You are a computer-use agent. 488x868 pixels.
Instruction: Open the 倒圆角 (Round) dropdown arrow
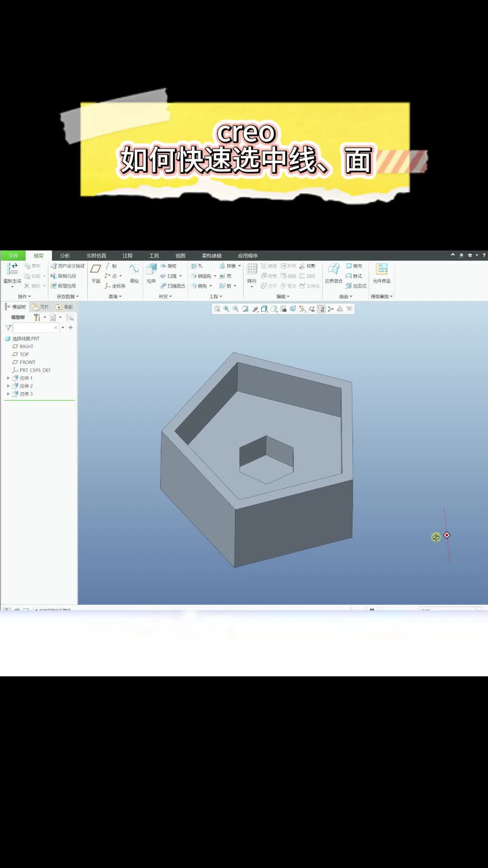[215, 276]
